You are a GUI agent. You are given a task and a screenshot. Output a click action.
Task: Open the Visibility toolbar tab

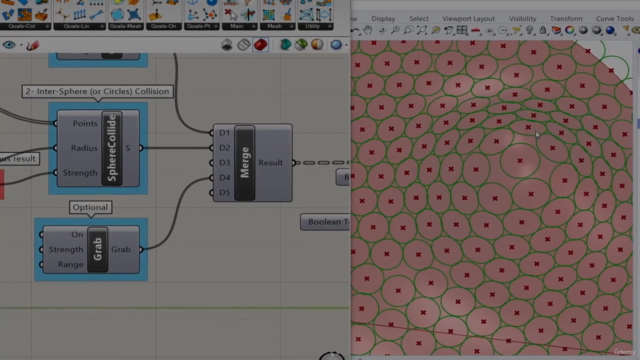pyautogui.click(x=522, y=19)
